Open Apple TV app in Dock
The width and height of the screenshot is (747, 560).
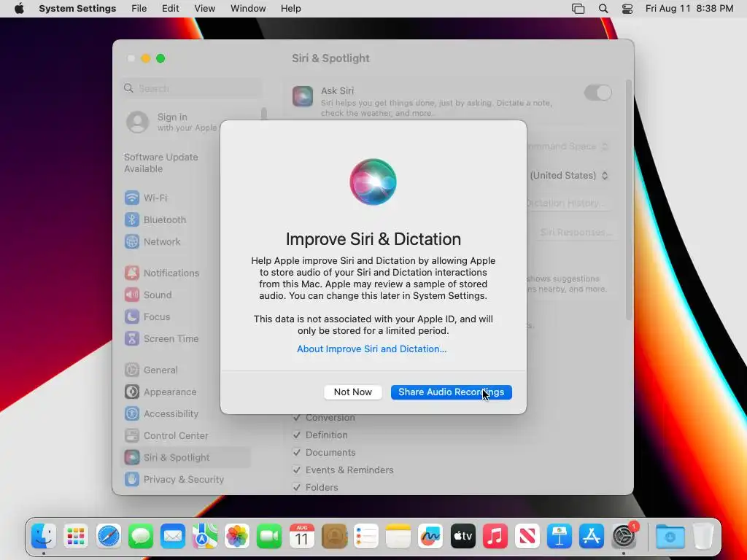(463, 537)
